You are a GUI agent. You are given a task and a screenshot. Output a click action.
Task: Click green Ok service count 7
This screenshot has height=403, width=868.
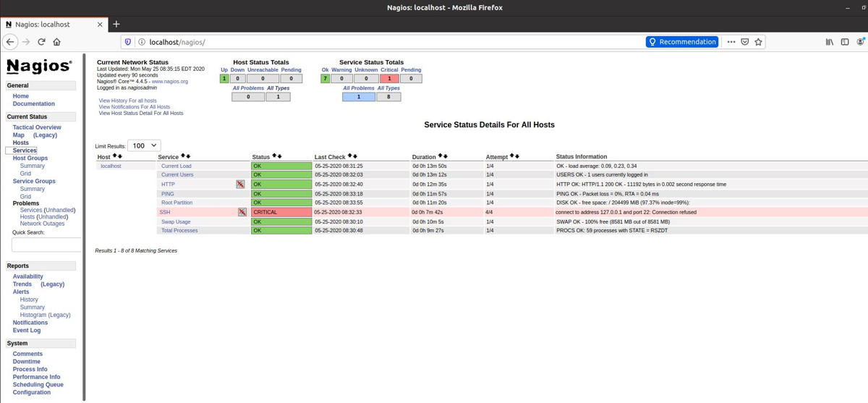pyautogui.click(x=325, y=78)
